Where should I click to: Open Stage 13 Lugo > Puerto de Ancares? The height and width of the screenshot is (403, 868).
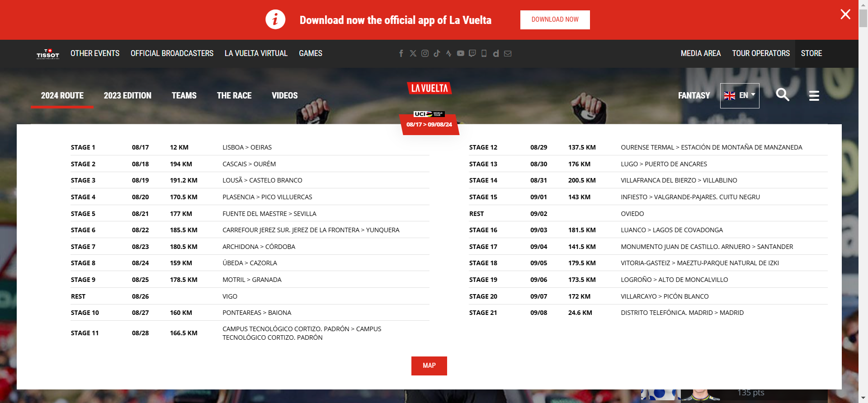click(648, 164)
